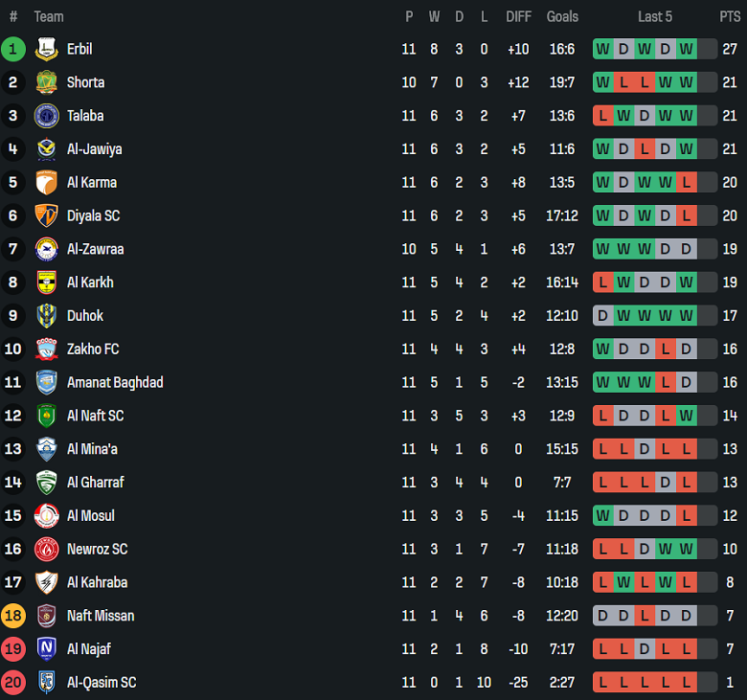Screen dimensions: 747x700
Task: Select Al-Qasim SC's first red L result
Action: [x=603, y=683]
